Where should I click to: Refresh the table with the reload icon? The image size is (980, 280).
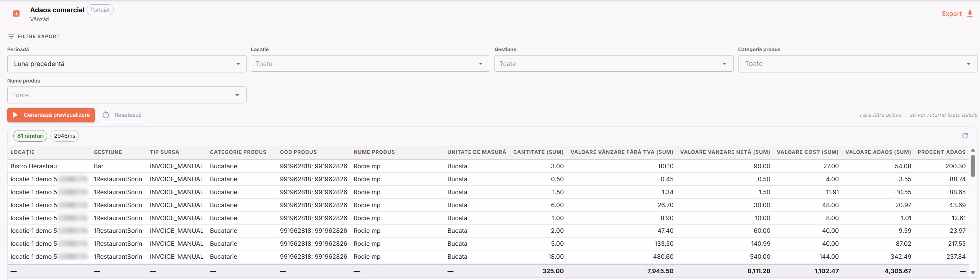[x=965, y=136]
